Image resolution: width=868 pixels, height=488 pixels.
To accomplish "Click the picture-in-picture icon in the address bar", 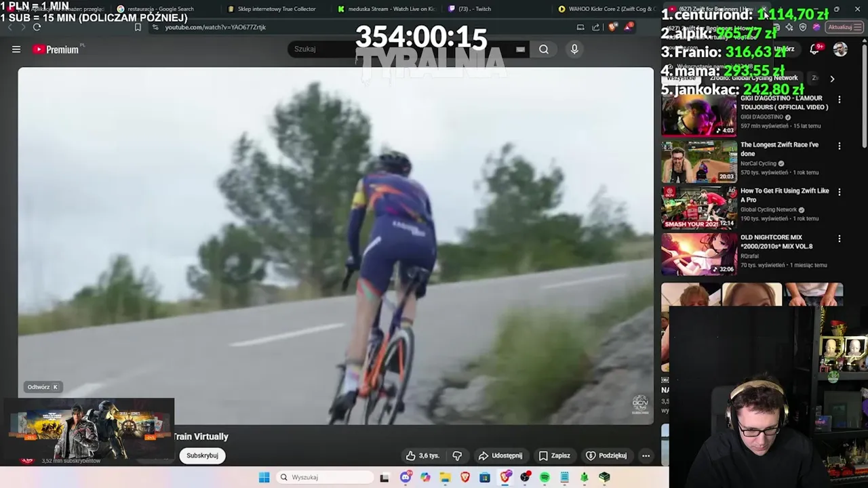I will pos(580,27).
